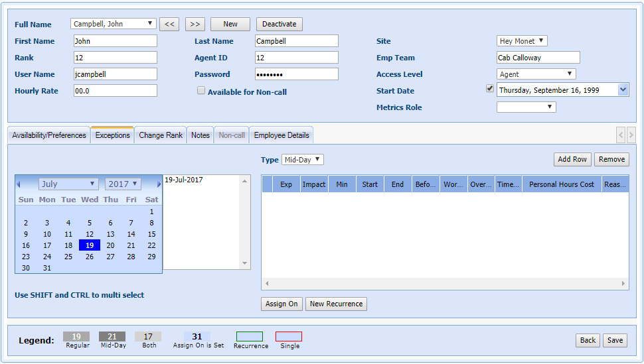The width and height of the screenshot is (644, 364).
Task: Click calendar next month arrow
Action: click(159, 184)
